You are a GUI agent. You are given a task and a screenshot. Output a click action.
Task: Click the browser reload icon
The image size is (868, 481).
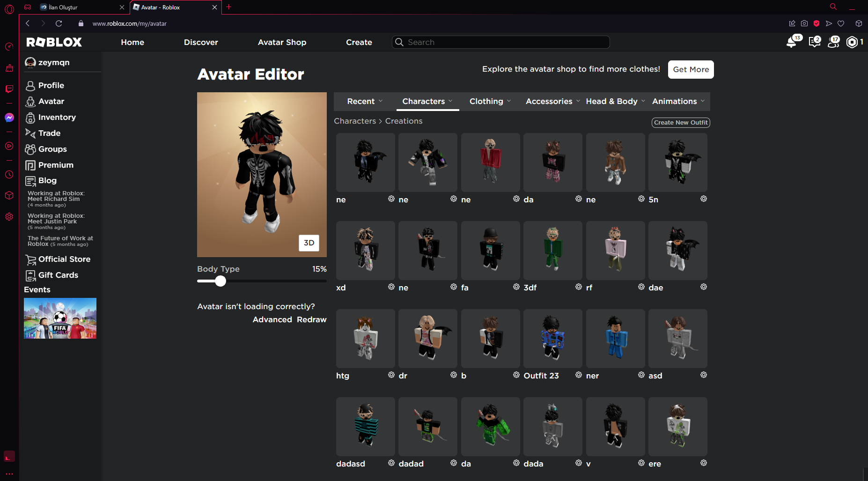[59, 23]
